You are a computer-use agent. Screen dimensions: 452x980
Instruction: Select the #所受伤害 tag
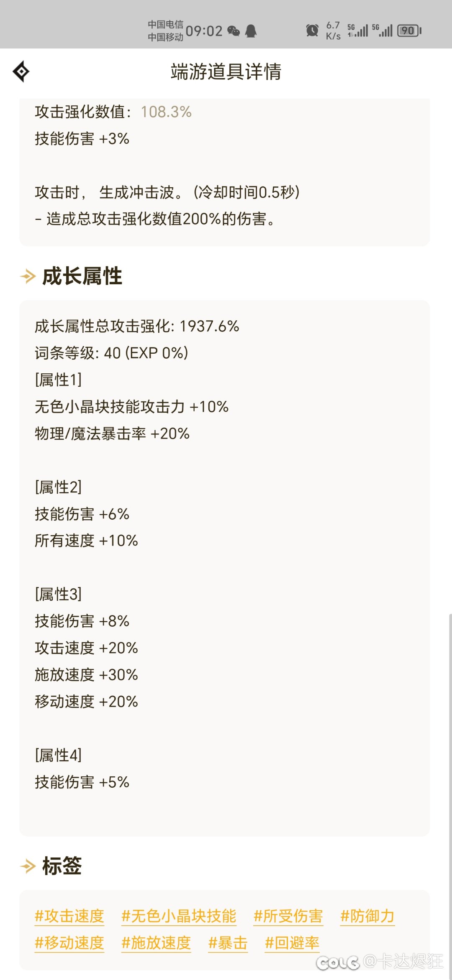click(288, 916)
